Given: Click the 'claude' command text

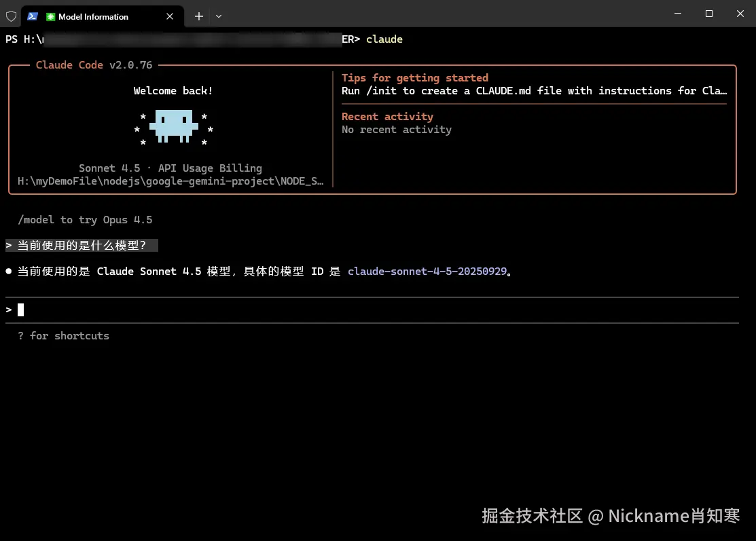Looking at the screenshot, I should [x=384, y=39].
